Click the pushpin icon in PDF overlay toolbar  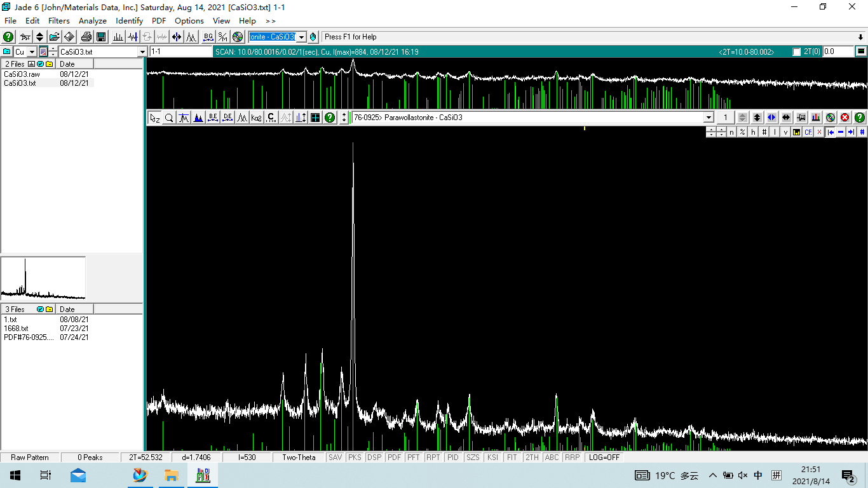pos(801,118)
